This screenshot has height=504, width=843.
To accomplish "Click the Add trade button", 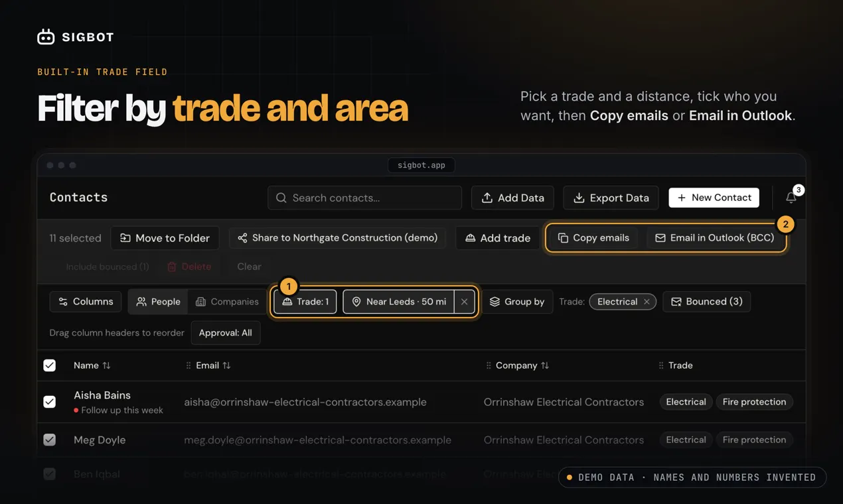I will [498, 238].
